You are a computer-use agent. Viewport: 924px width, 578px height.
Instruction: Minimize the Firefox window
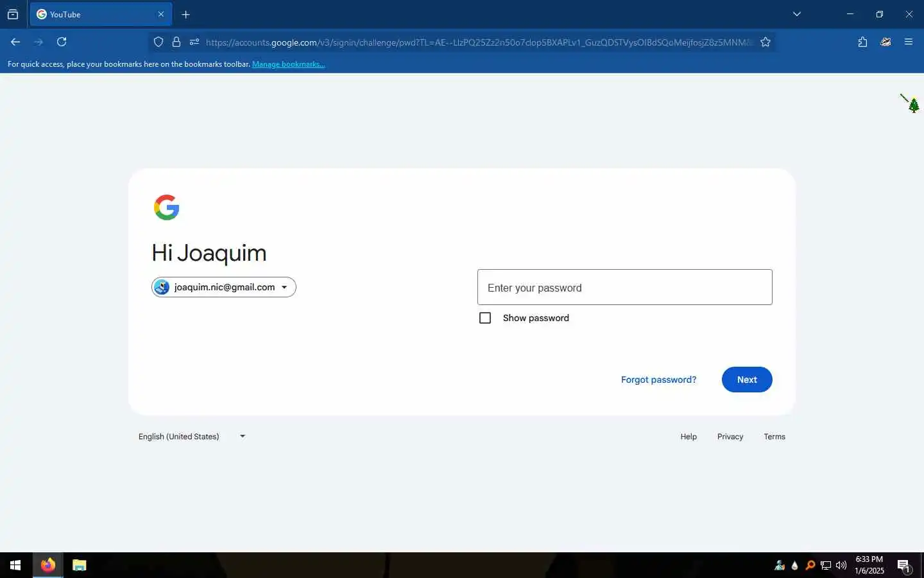[x=850, y=14]
